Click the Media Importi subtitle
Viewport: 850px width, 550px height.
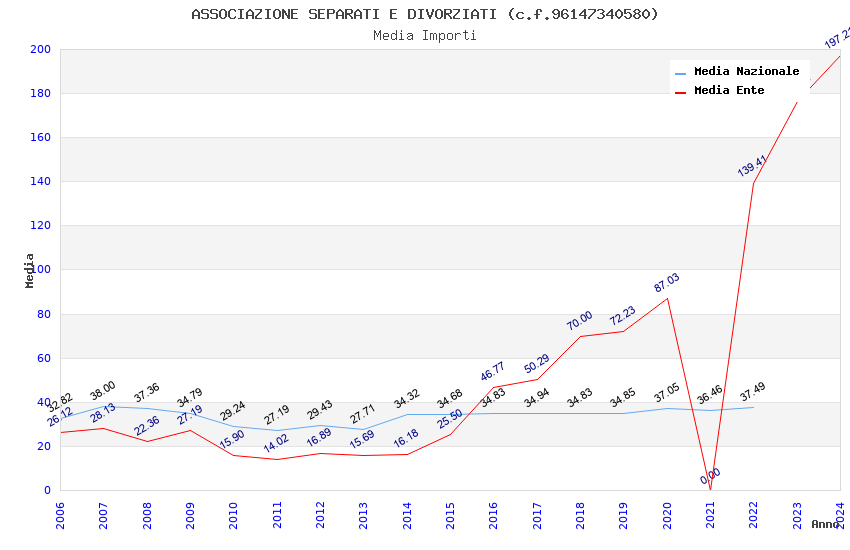tap(424, 35)
